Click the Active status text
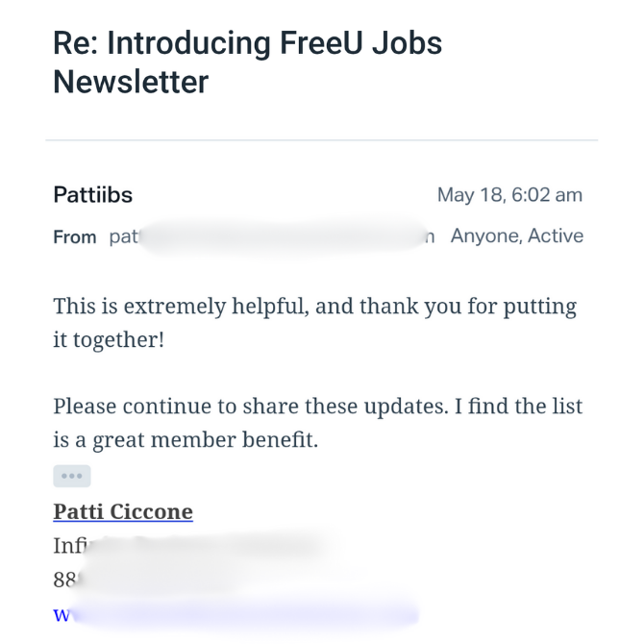644x644 pixels. tap(555, 235)
